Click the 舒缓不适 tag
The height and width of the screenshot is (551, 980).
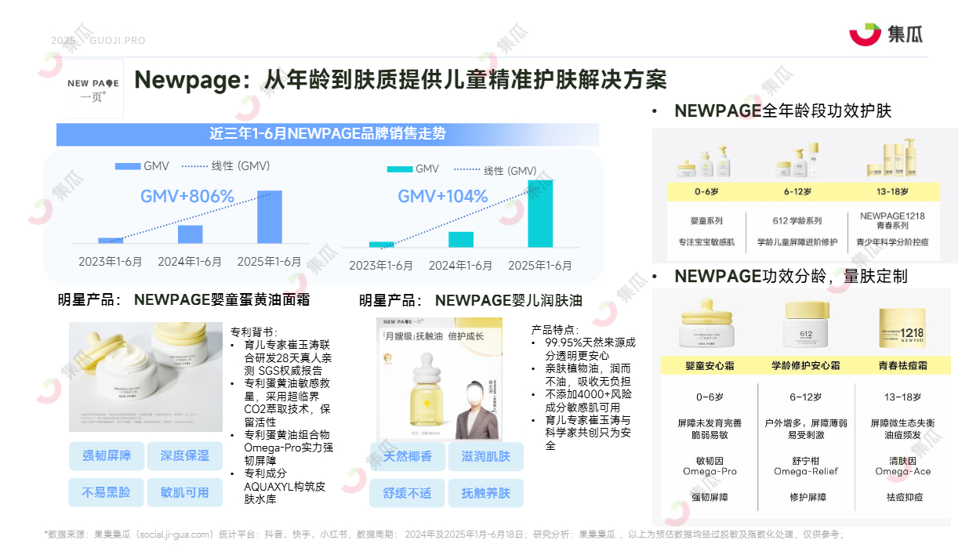coord(408,493)
